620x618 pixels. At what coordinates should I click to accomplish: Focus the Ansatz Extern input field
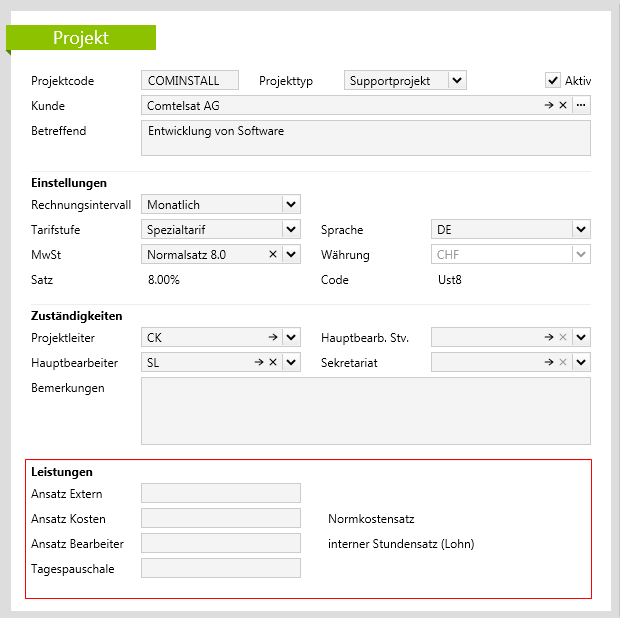(221, 493)
